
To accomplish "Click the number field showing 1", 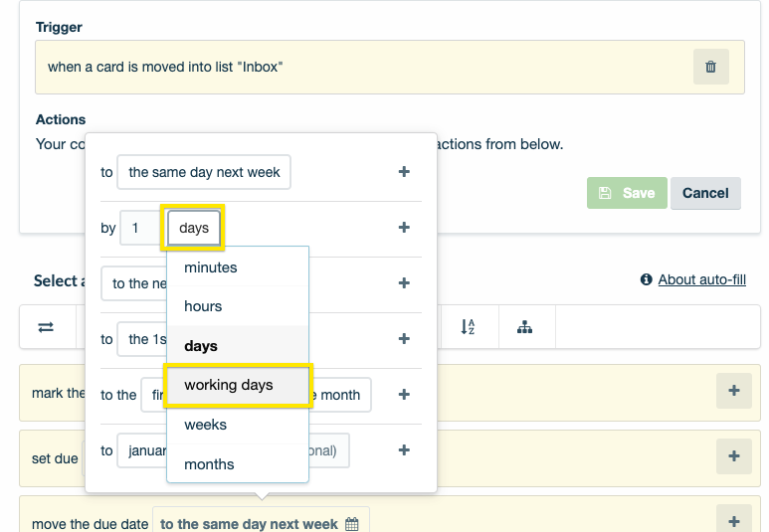I will [140, 228].
